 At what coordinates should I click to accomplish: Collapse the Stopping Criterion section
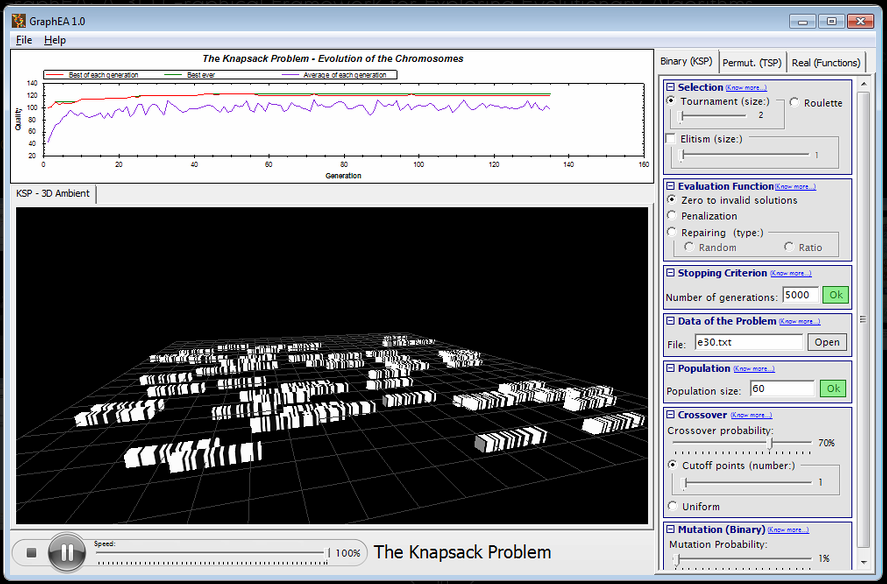click(670, 273)
